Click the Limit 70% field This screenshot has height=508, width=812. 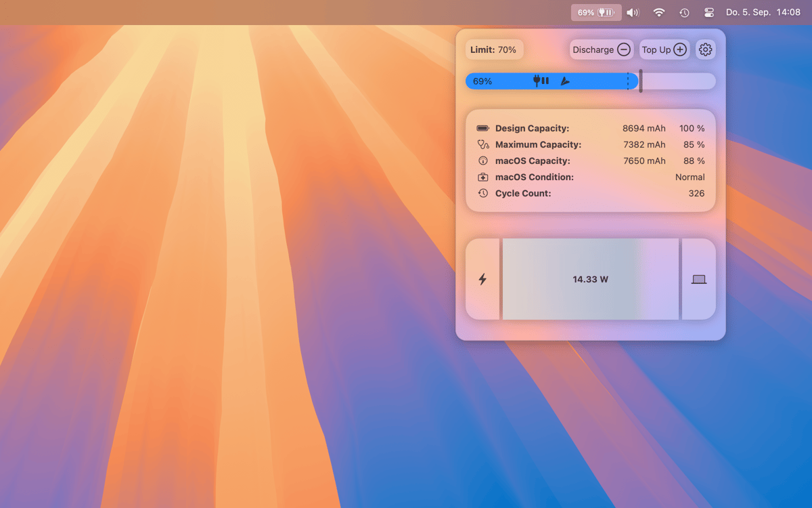(x=494, y=49)
